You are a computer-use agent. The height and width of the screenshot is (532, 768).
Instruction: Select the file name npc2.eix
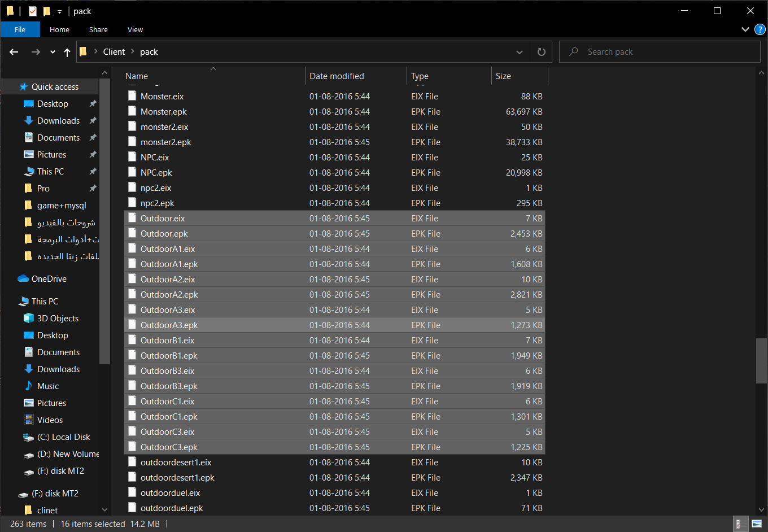[x=156, y=188]
